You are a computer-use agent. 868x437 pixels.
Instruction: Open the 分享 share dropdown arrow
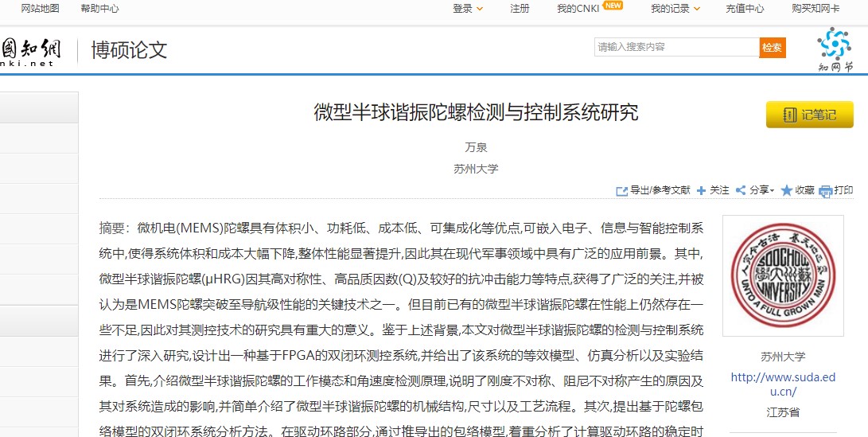(772, 191)
